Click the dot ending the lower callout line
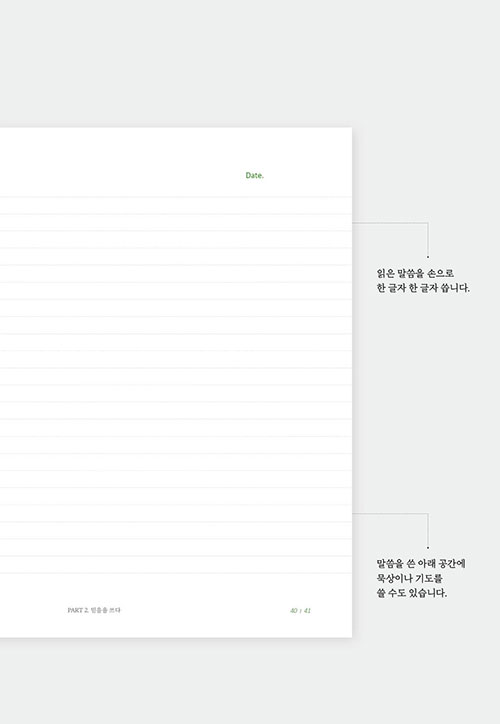500x724 pixels. [428, 548]
